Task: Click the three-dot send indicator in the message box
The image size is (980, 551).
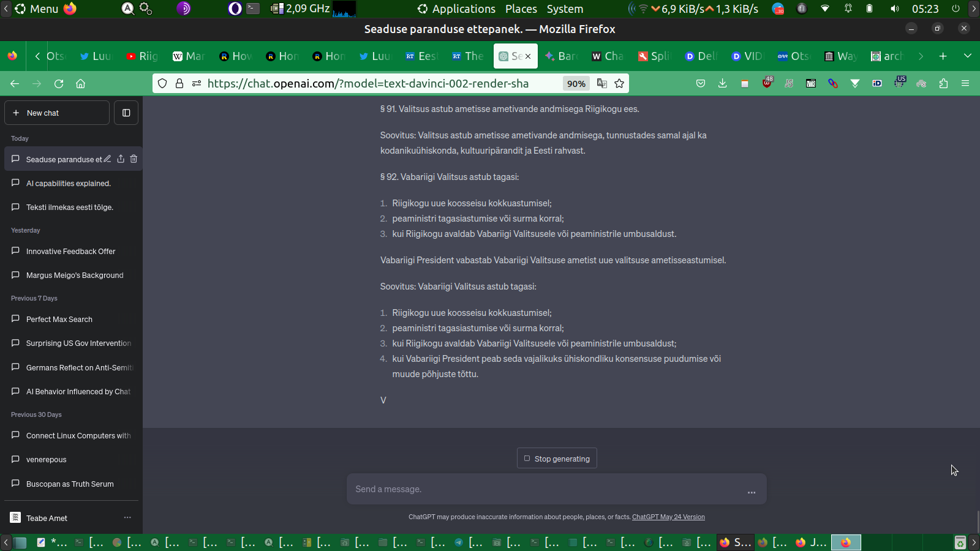Action: [752, 492]
